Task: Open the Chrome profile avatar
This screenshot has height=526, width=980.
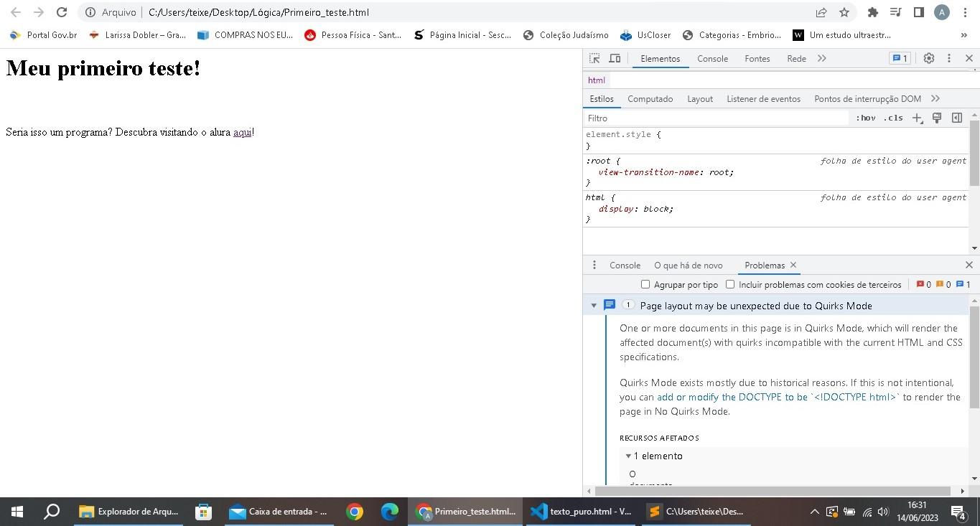Action: pos(942,12)
